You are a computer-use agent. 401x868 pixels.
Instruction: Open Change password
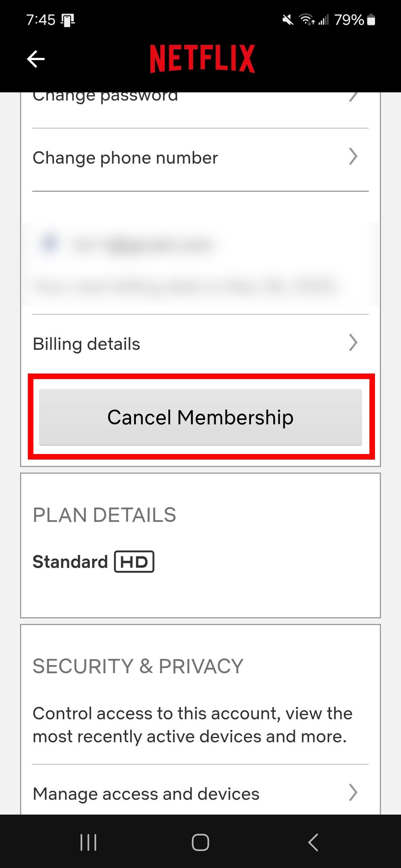click(105, 96)
